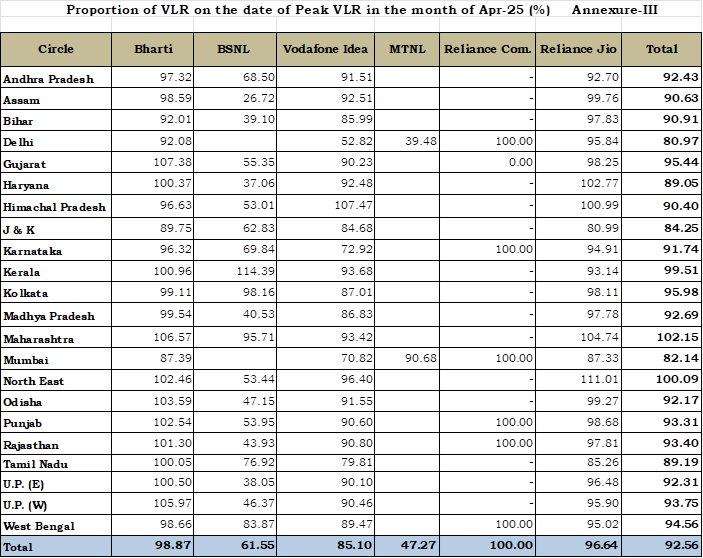Image resolution: width=703 pixels, height=558 pixels.
Task: Click Bharti value 87.39 for Mumbai
Action: (176, 359)
